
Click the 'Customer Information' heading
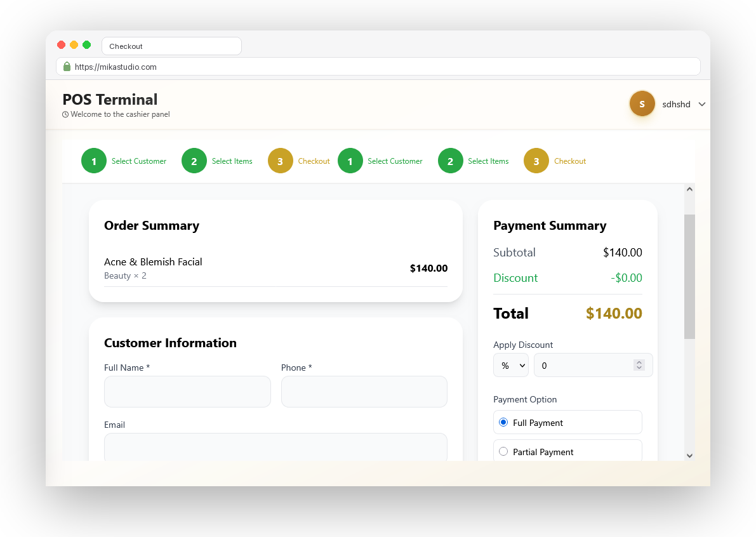point(170,343)
